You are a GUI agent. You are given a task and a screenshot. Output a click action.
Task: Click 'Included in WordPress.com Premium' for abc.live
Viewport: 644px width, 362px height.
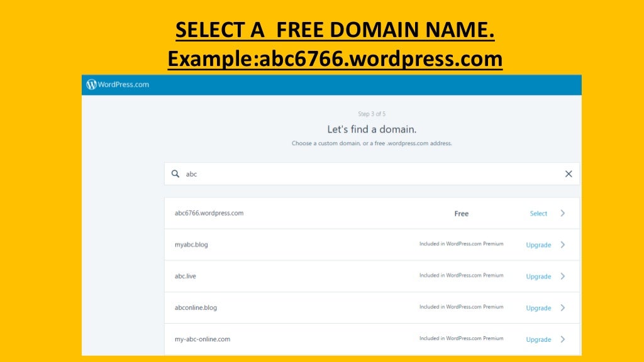coord(461,275)
